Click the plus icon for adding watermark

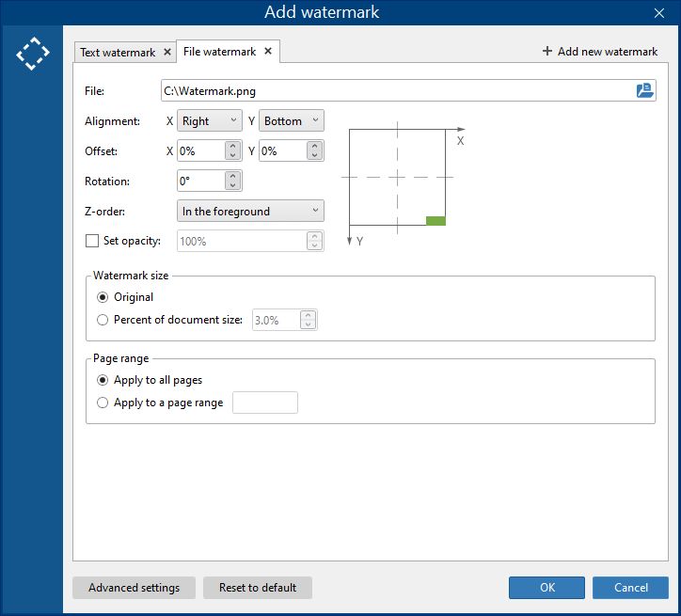click(547, 51)
